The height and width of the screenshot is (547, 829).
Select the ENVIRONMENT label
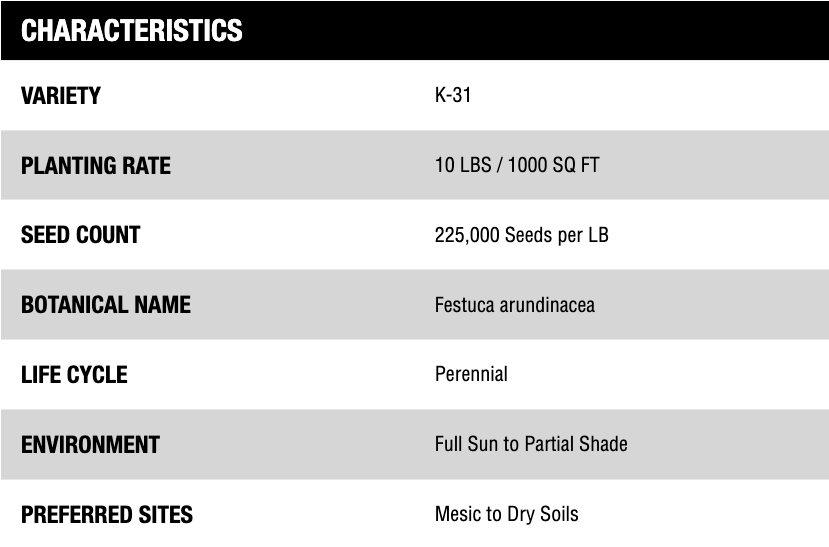[90, 445]
